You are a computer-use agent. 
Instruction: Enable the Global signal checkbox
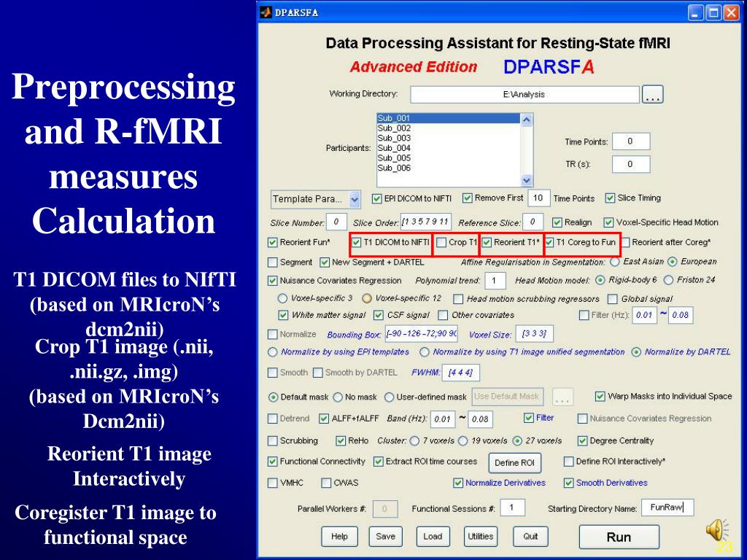click(613, 299)
